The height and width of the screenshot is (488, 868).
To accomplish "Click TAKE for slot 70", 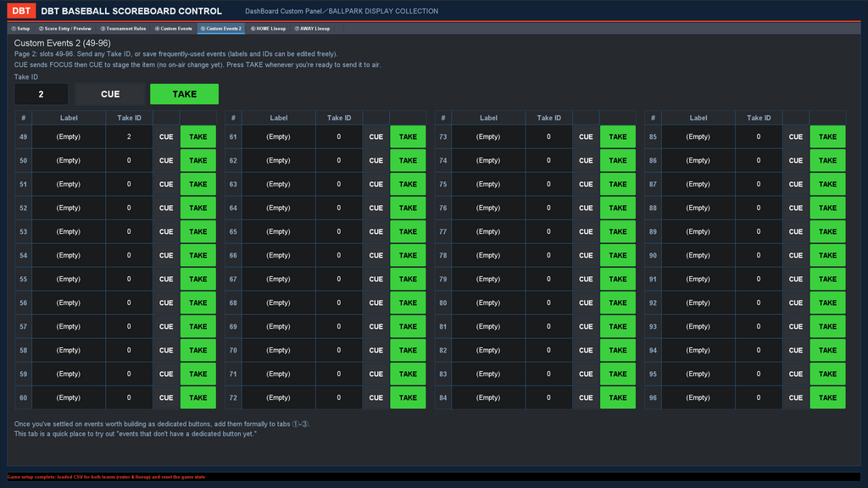I will (x=408, y=350).
